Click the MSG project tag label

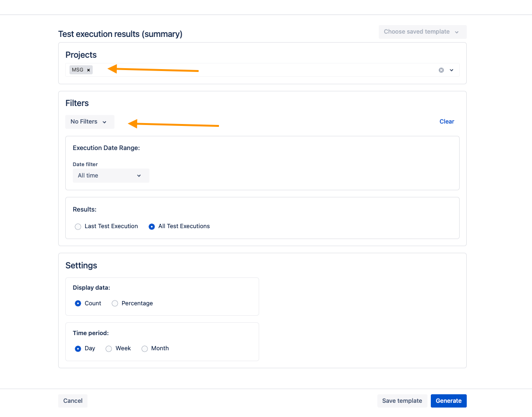(78, 70)
